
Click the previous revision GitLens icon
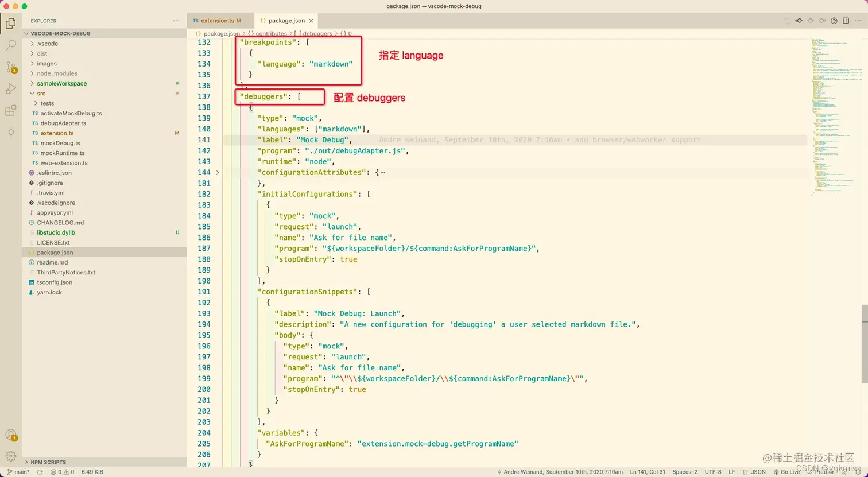pos(799,21)
